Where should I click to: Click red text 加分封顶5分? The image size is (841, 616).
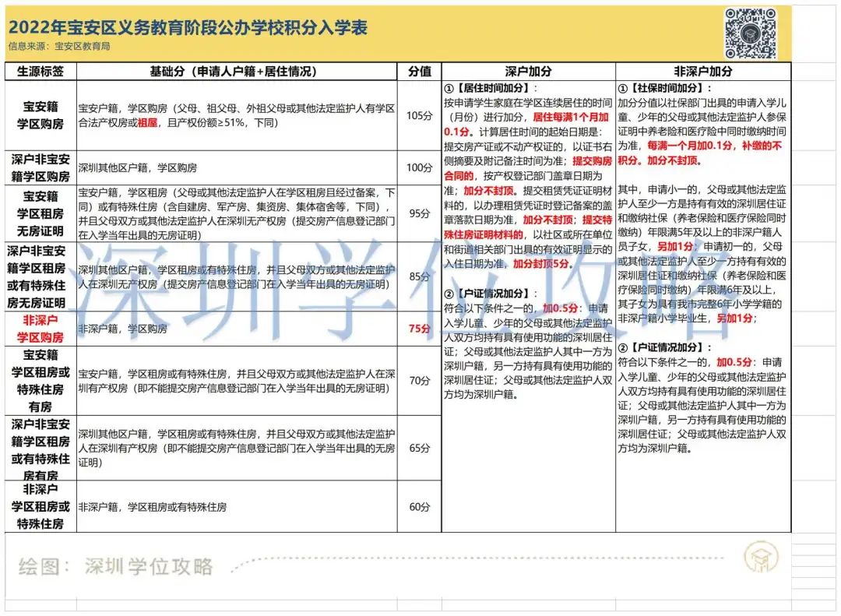[x=540, y=264]
